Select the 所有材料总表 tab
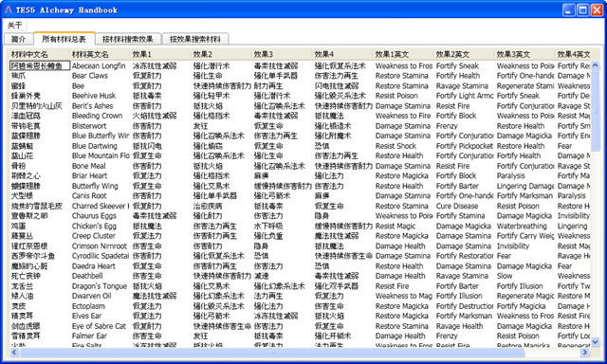 64,39
